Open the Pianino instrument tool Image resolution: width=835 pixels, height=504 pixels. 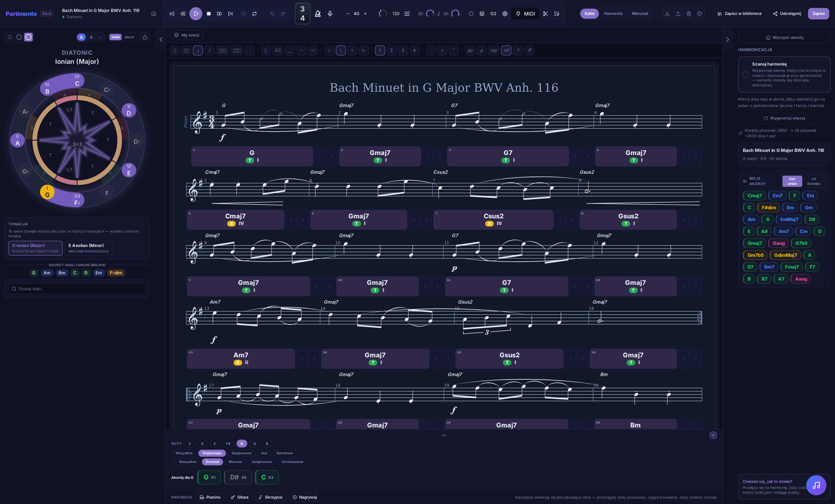tap(210, 497)
